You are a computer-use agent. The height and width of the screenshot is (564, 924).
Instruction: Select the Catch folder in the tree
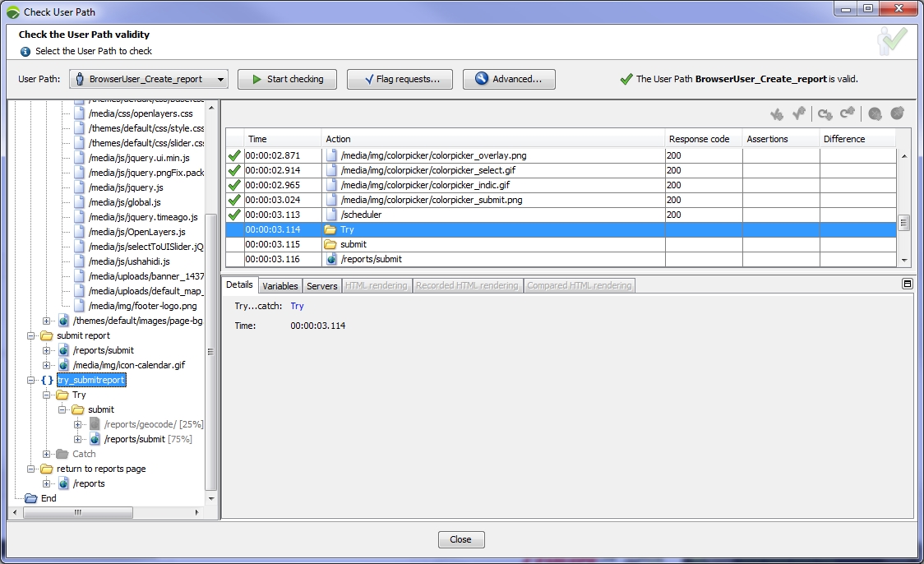click(83, 454)
